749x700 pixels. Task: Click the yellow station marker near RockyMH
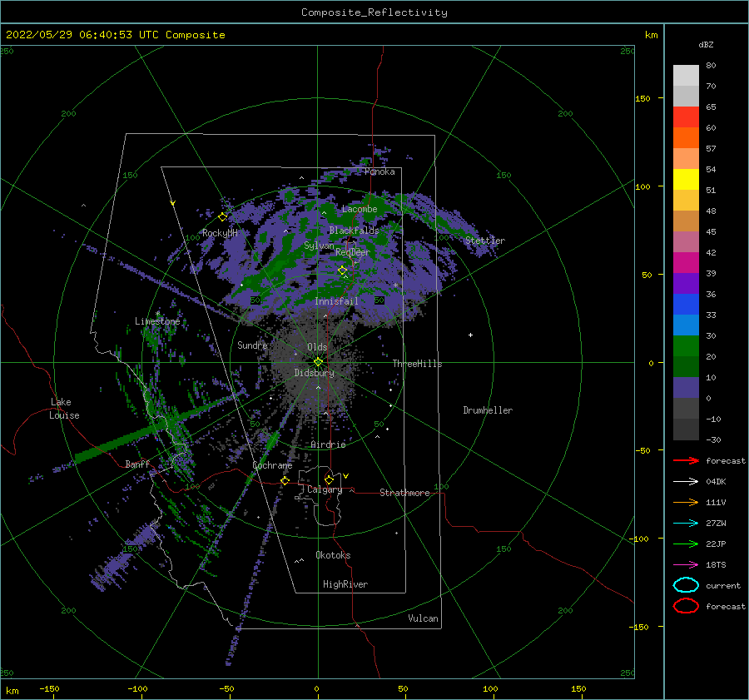point(222,217)
